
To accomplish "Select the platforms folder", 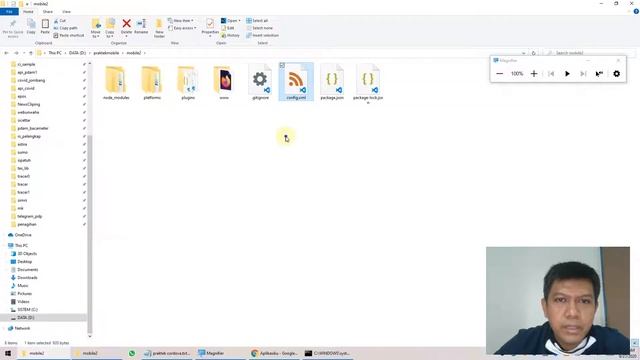I will click(152, 82).
